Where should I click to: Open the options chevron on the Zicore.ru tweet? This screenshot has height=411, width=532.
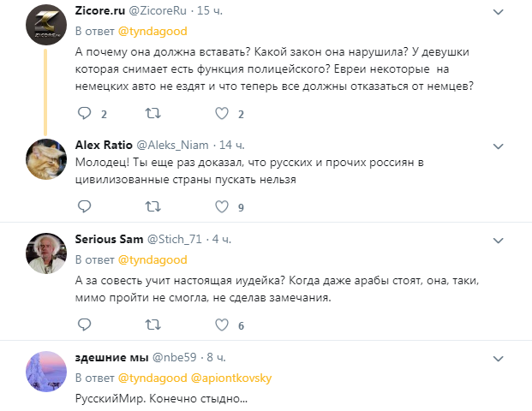pos(498,12)
